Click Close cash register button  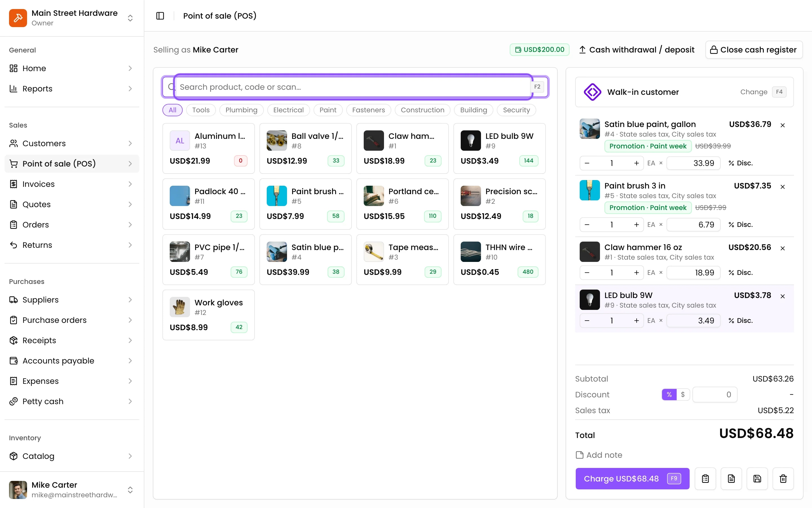[x=754, y=50]
